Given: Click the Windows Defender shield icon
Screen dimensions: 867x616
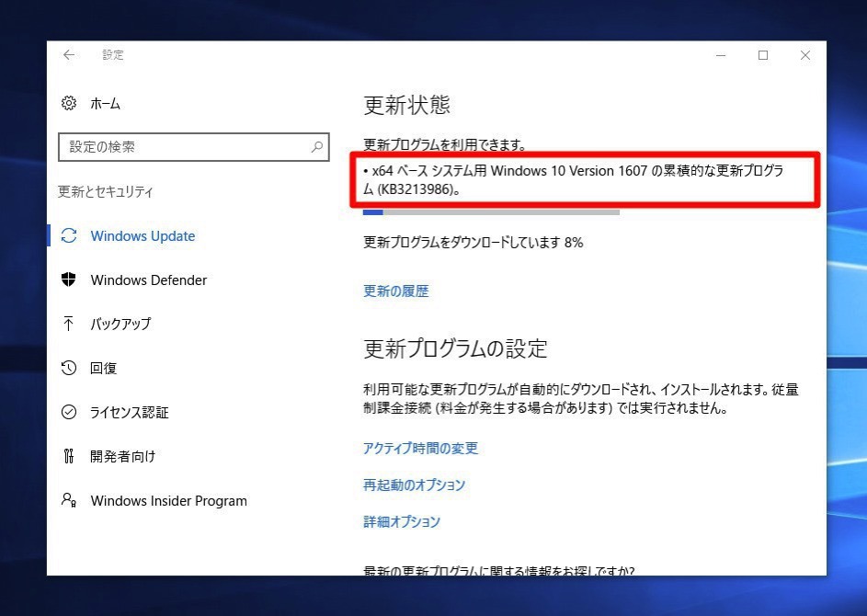Looking at the screenshot, I should point(69,279).
